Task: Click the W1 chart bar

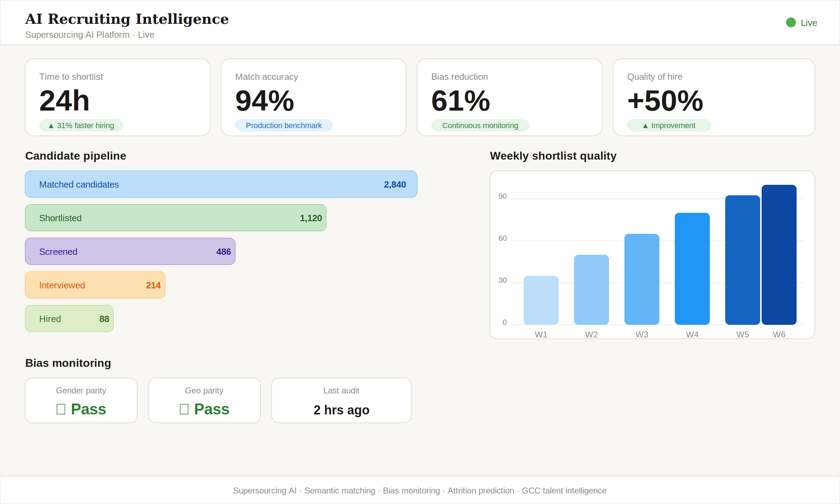Action: [541, 300]
